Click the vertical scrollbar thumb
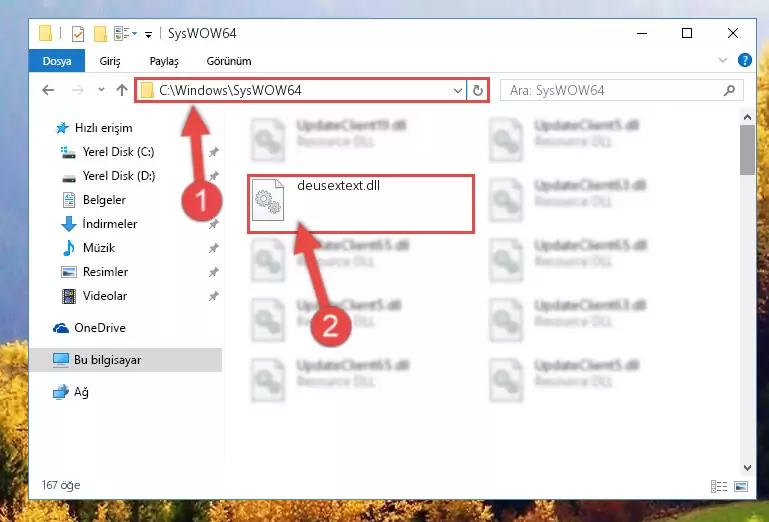Image resolution: width=769 pixels, height=522 pixels. coord(747,150)
